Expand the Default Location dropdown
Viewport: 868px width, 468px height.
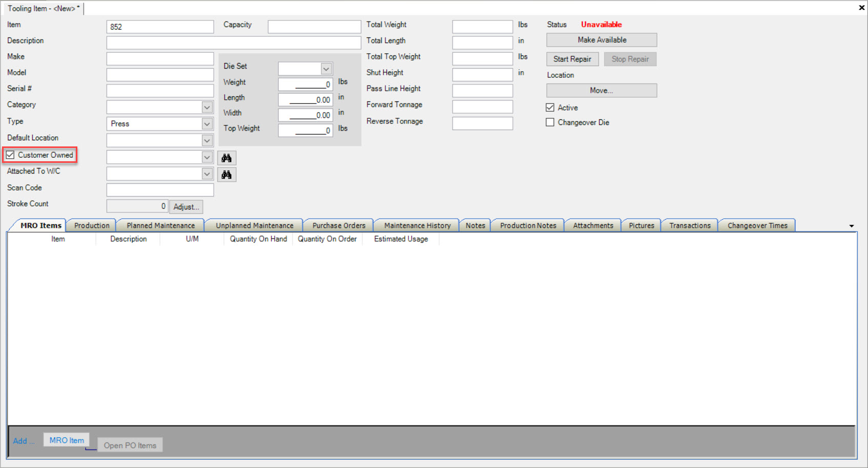(207, 140)
